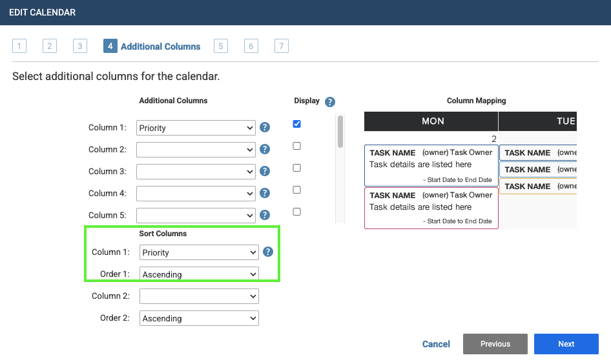Enable the Display checkbox for Column 2
Screen dimensions: 611x364
click(297, 146)
